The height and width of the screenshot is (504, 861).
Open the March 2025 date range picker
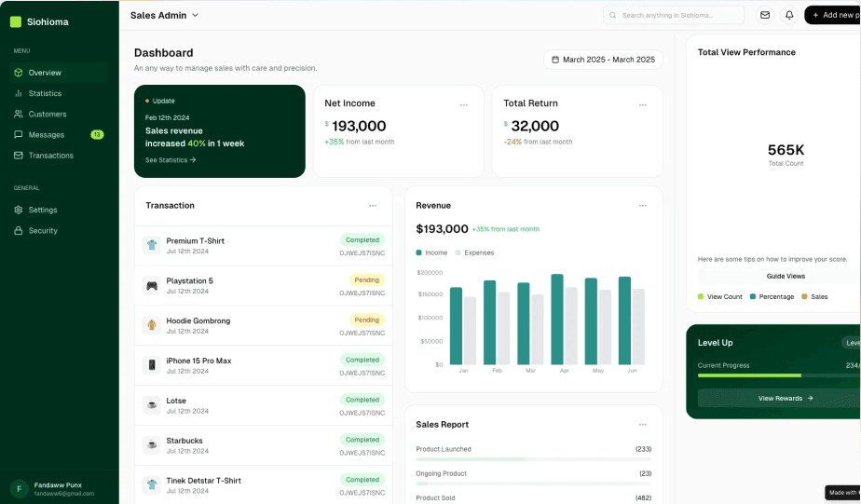[603, 60]
